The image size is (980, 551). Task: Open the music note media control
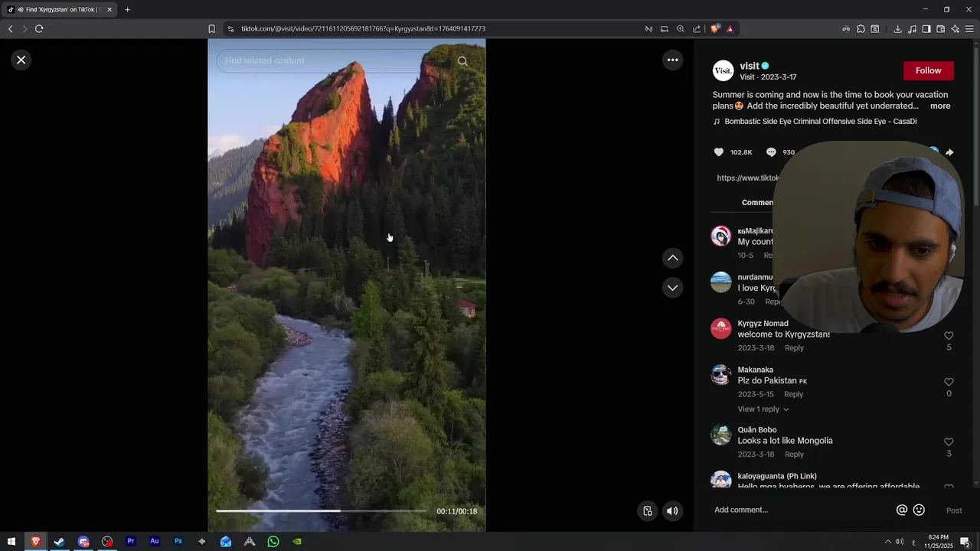point(912,29)
